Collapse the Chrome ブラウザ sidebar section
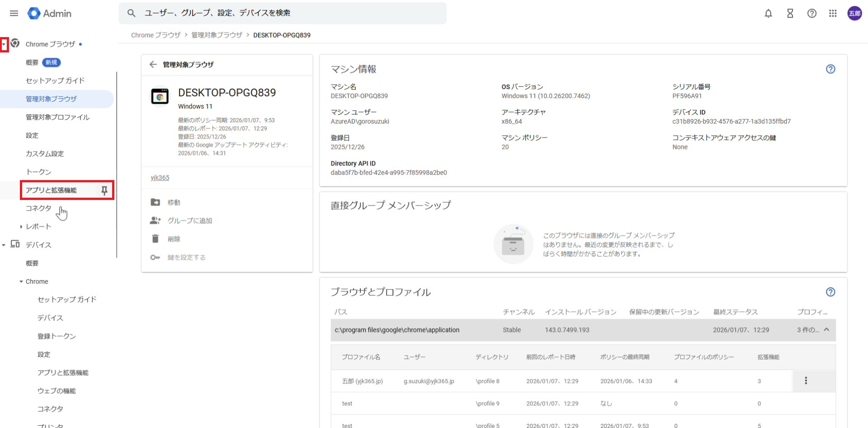The width and height of the screenshot is (868, 428). click(x=4, y=44)
